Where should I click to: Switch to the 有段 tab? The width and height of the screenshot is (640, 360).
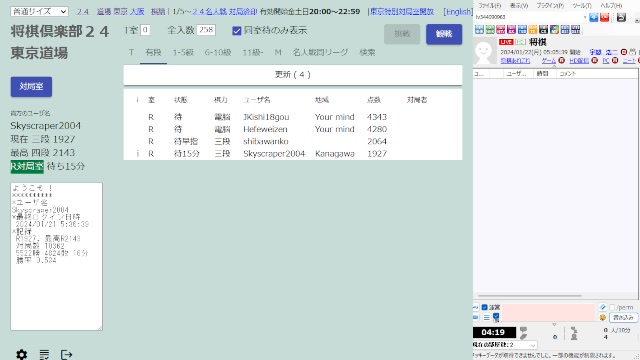153,52
